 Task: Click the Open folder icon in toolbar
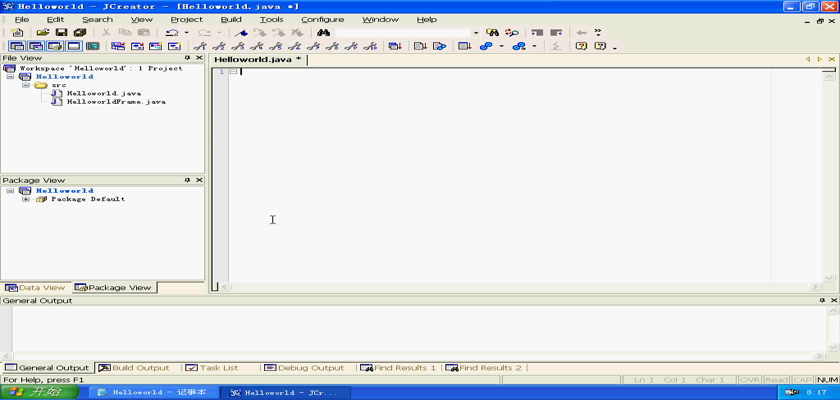pos(42,33)
